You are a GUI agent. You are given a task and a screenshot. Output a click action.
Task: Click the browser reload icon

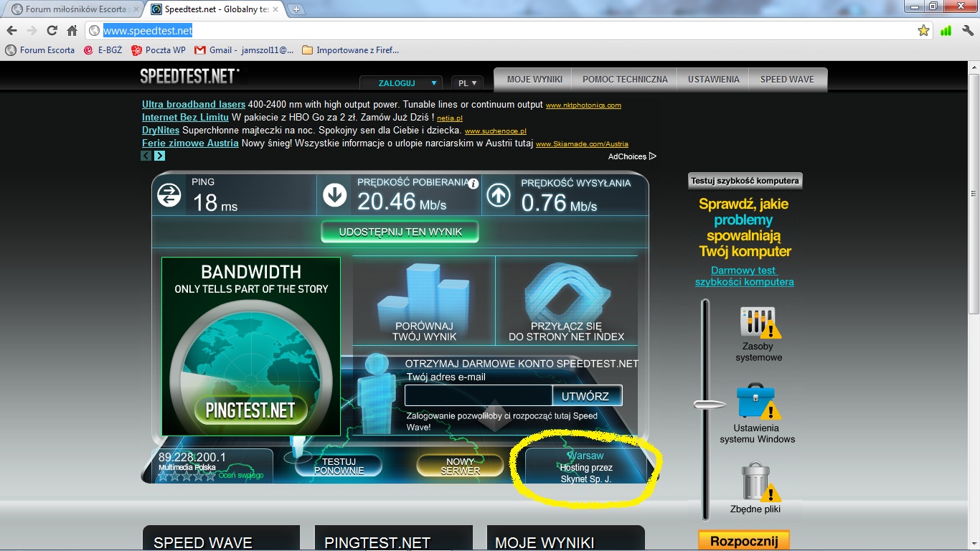point(52,31)
